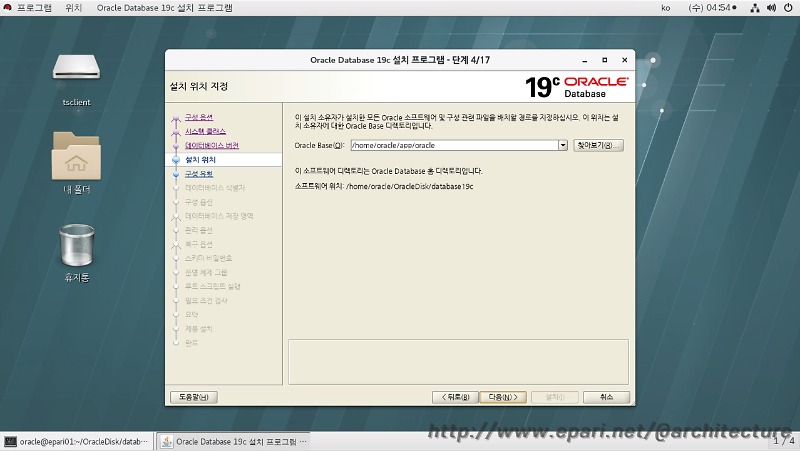Switch input language via ko indicator

coord(665,8)
